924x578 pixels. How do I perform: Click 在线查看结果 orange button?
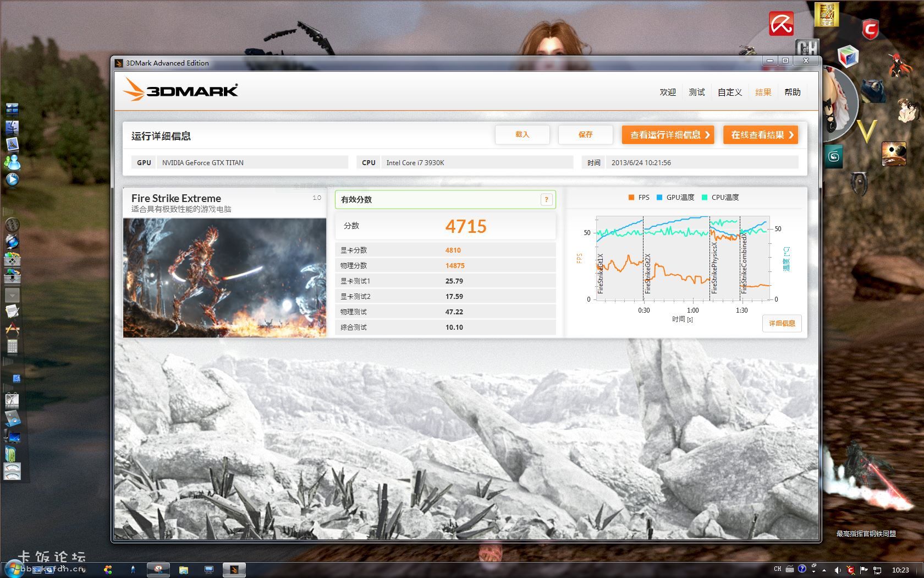[761, 135]
